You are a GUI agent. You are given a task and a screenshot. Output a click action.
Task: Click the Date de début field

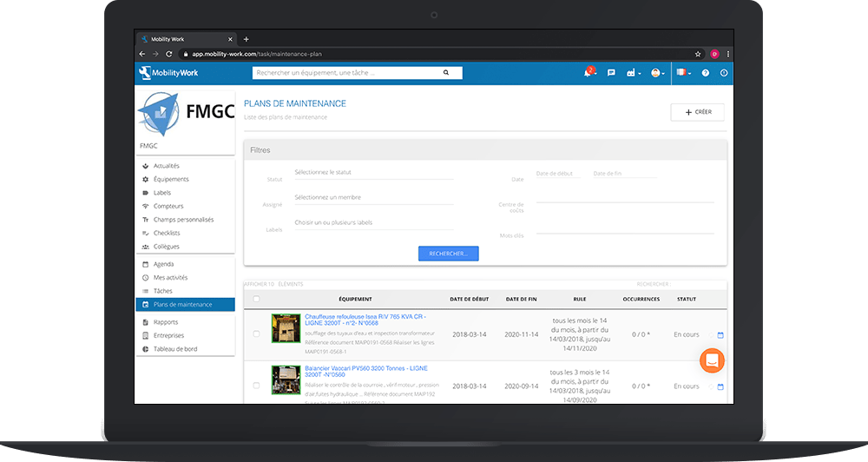(x=558, y=174)
